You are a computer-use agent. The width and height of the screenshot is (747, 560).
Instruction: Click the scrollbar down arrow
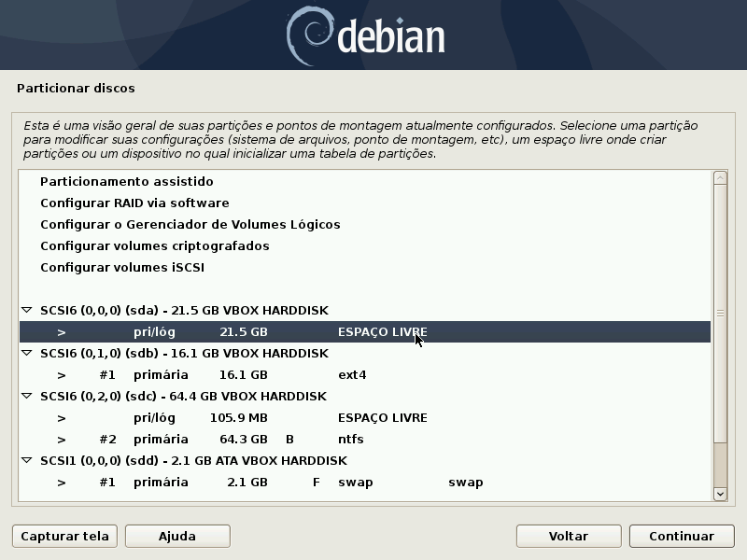720,494
